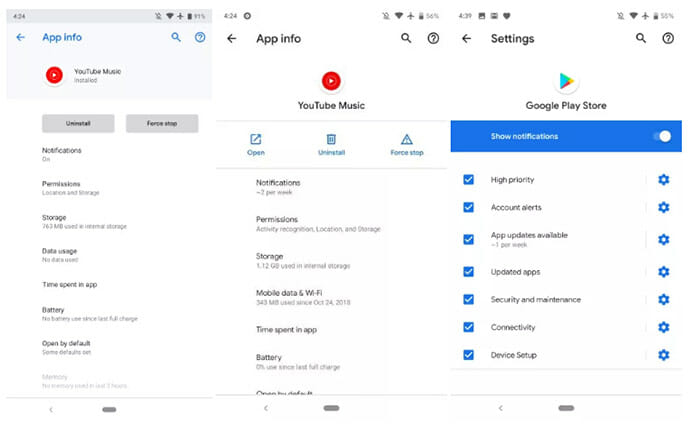Open High priority settings gear

(663, 179)
